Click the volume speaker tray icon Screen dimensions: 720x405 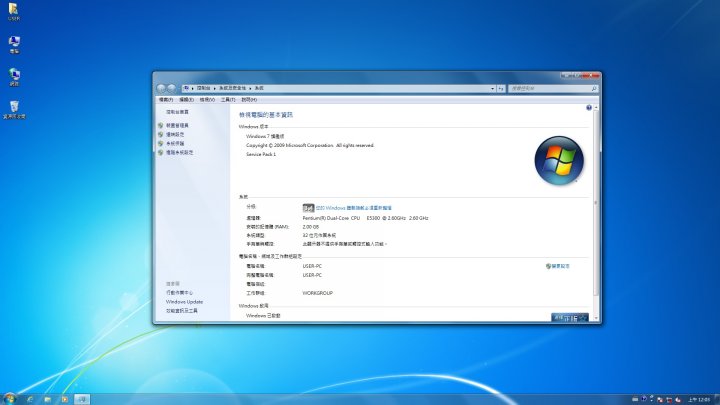coord(678,399)
